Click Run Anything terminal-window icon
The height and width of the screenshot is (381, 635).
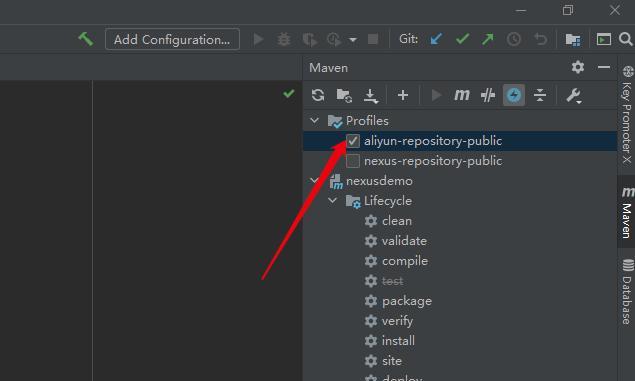click(603, 39)
